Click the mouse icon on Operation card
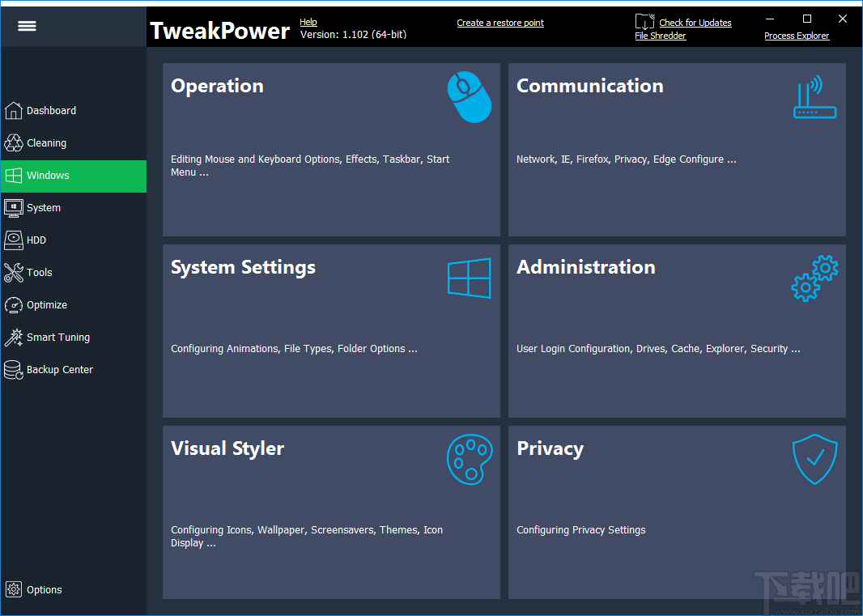863x616 pixels. 470,96
